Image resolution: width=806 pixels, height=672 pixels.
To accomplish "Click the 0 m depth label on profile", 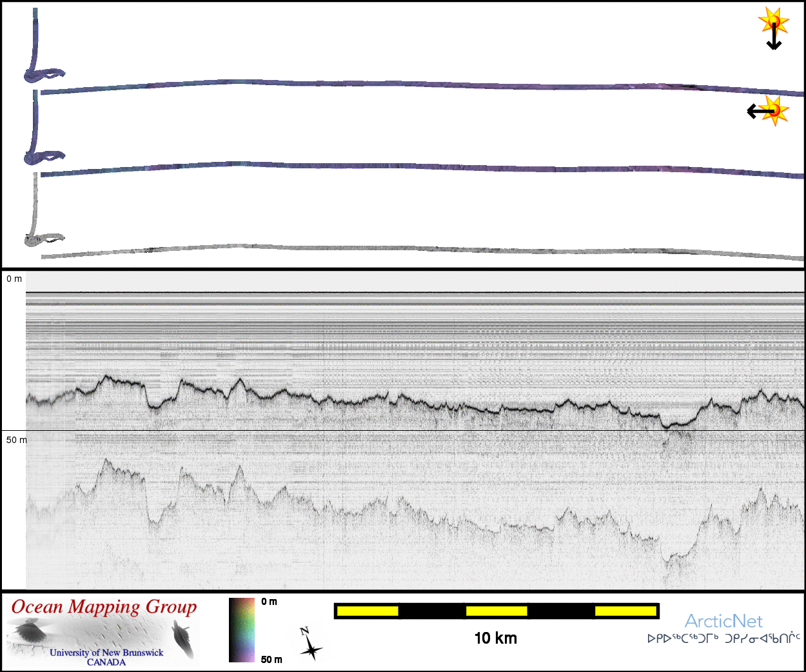I will [x=14, y=279].
